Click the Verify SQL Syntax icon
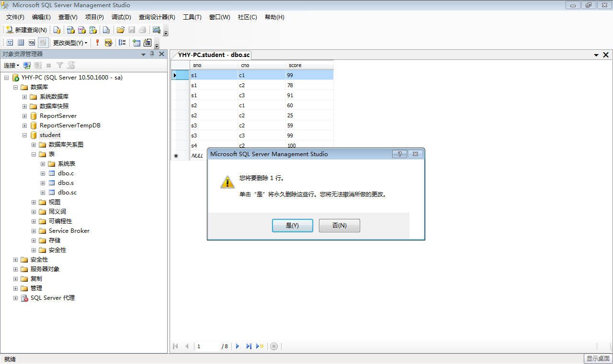Image resolution: width=613 pixels, height=364 pixels. 108,43
